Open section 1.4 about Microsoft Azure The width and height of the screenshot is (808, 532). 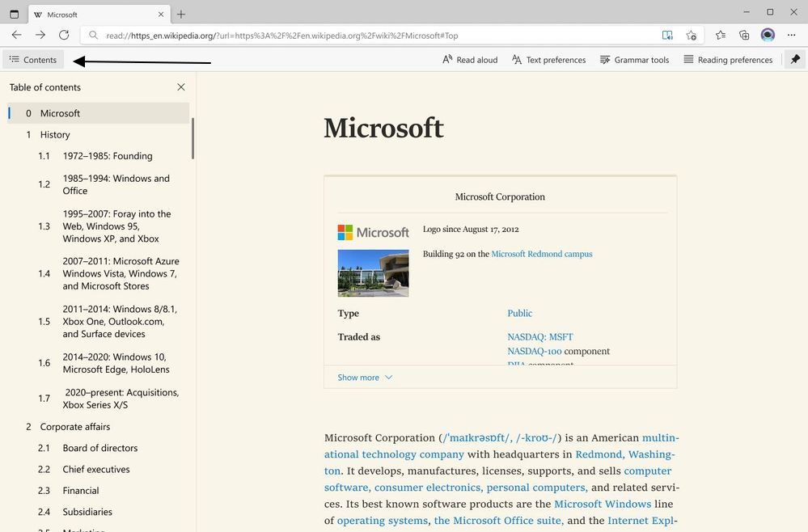pos(99,273)
